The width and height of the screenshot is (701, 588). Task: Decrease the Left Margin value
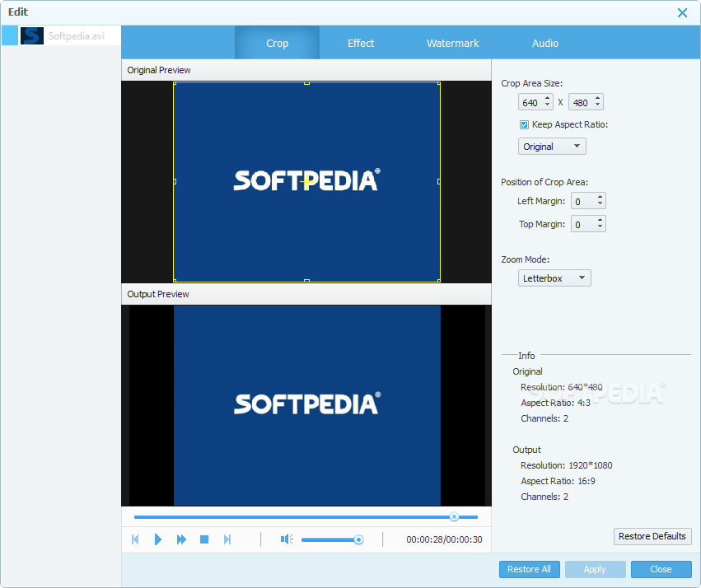600,205
